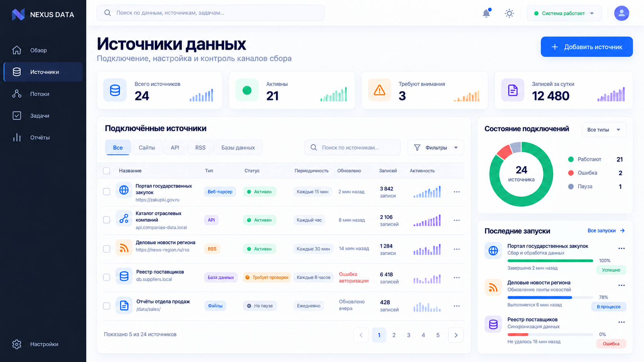Expand Система работает status dropdown
Viewport: 644px width, 362px height.
tap(563, 13)
